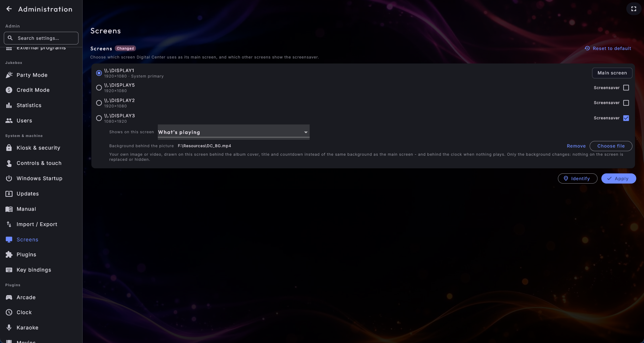Click the Import / Export arrows icon
644x343 pixels.
(x=9, y=224)
